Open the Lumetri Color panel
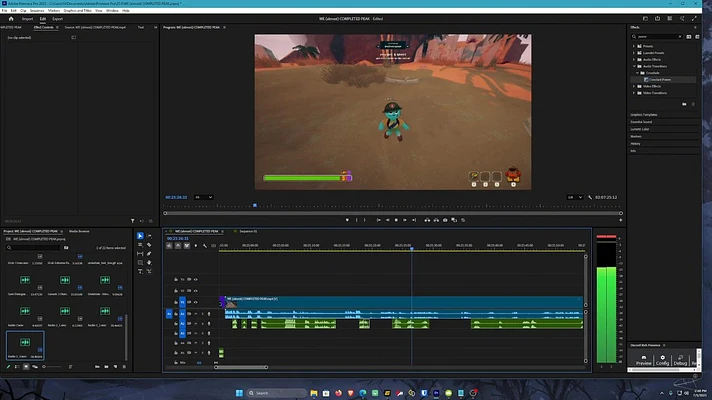 click(x=640, y=129)
